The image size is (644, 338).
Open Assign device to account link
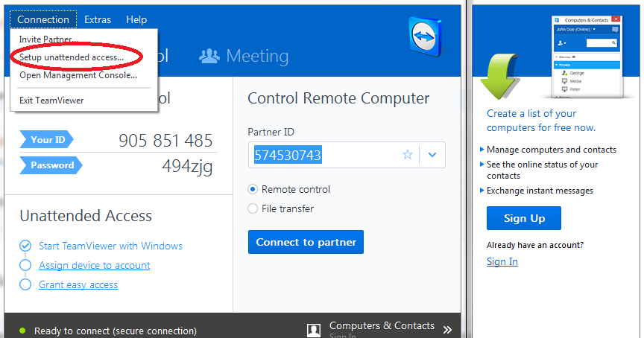point(95,265)
